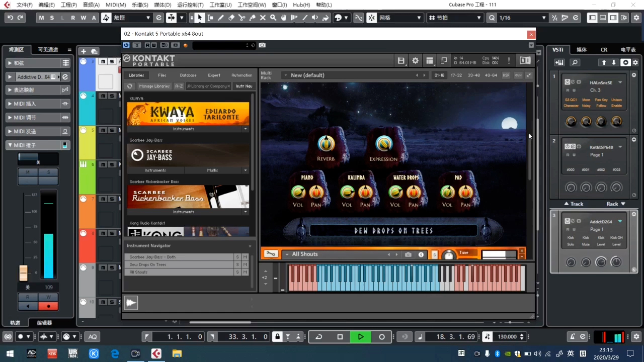Expand the MIDI 插入 inspector section
This screenshot has width=644, height=362.
38,104
